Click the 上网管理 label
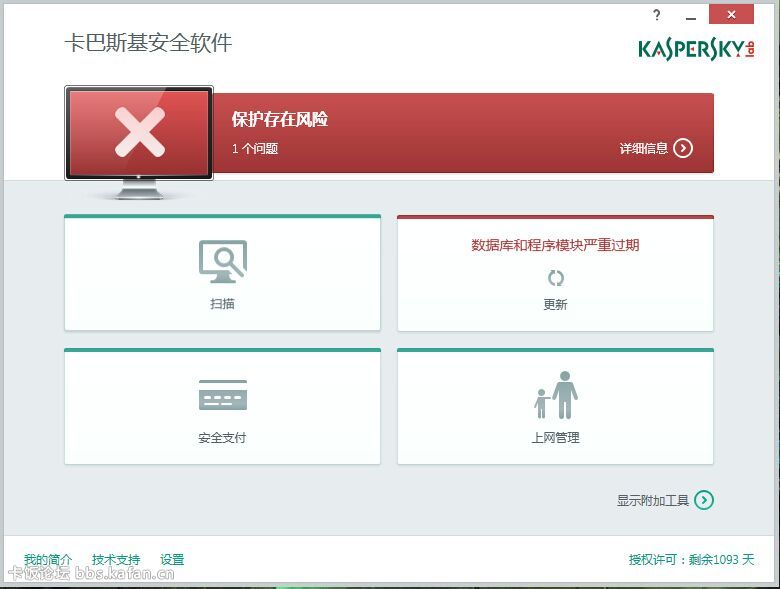780x589 pixels. point(555,438)
